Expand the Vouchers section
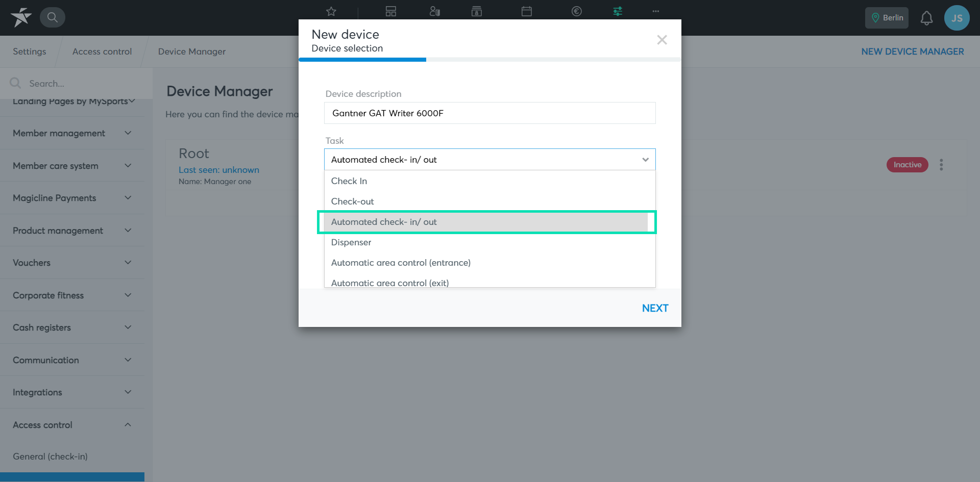The height and width of the screenshot is (482, 980). (72, 263)
